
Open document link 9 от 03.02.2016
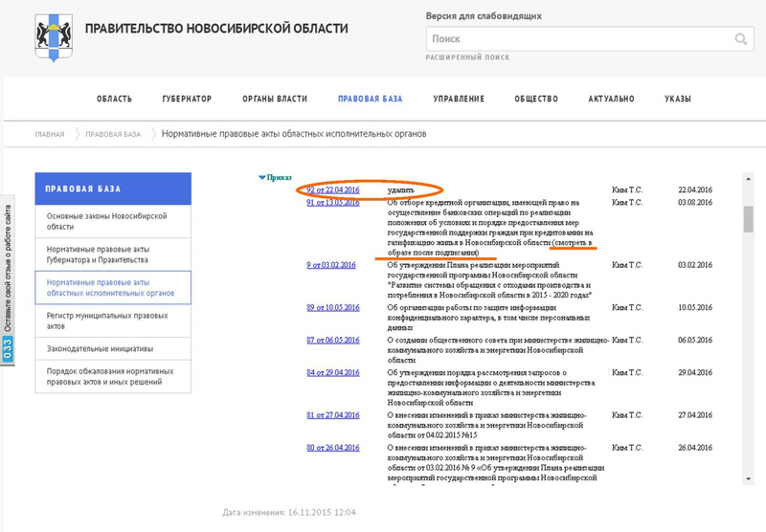pos(331,265)
